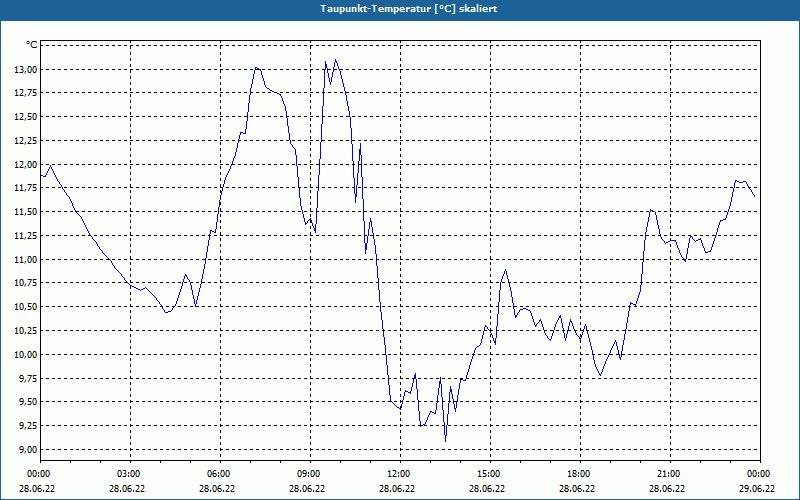Select the 28.06.22 date under 09:00

[x=307, y=488]
